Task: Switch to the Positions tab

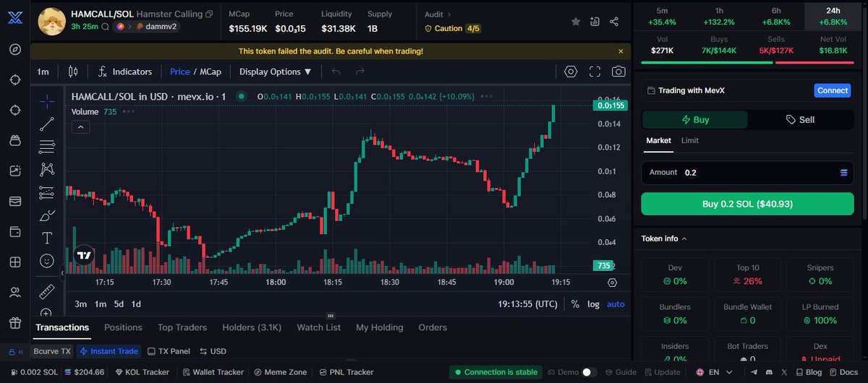Action: coord(123,327)
